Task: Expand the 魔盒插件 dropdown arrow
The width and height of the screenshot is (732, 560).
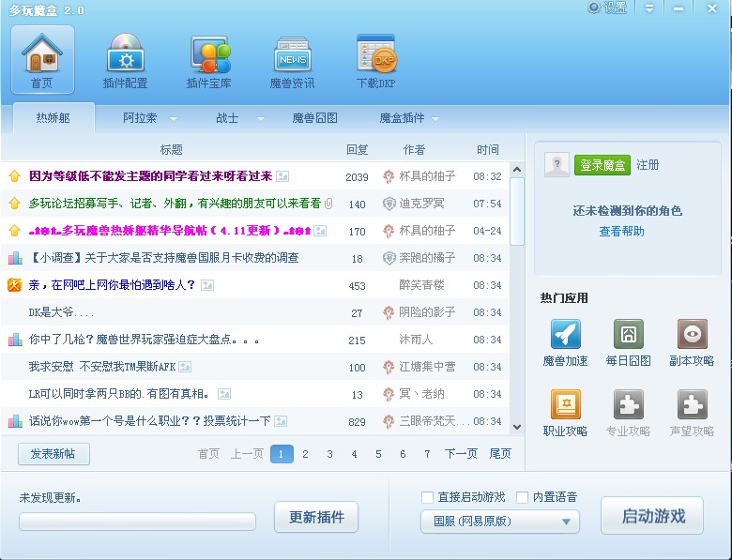Action: click(435, 119)
